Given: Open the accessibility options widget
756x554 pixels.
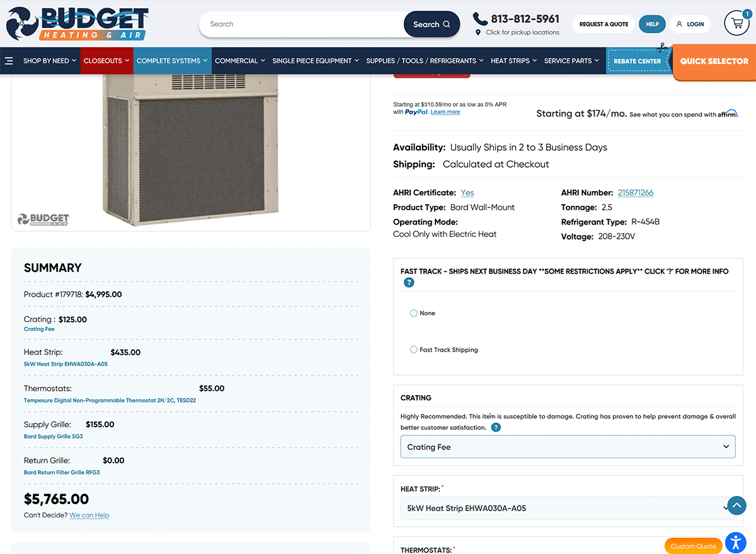Looking at the screenshot, I should (x=735, y=543).
